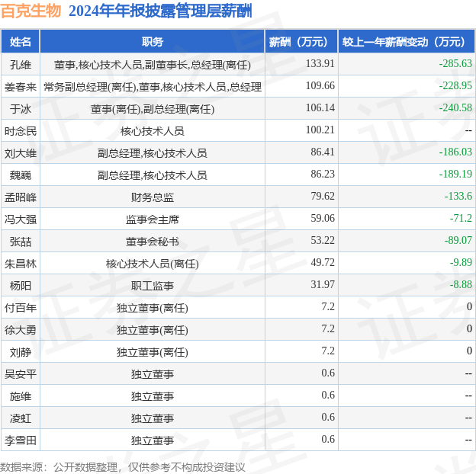476x474 pixels.
Task: Click the name cell 刘大维
Action: point(21,153)
